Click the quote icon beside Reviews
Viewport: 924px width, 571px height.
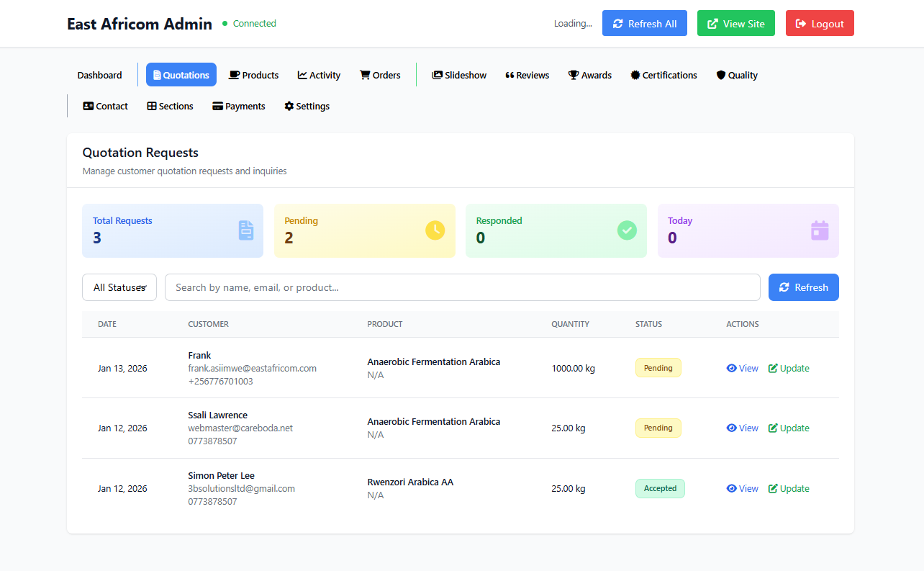click(509, 75)
